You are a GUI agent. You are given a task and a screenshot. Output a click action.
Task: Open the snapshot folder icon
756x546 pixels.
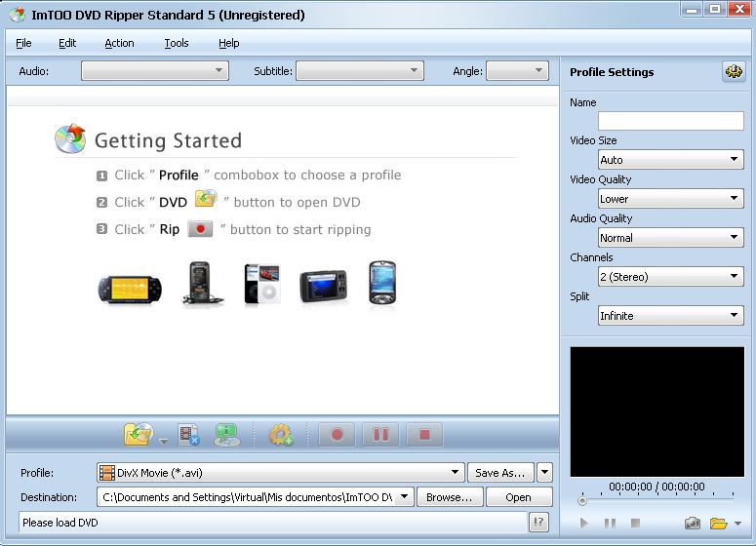[x=718, y=523]
